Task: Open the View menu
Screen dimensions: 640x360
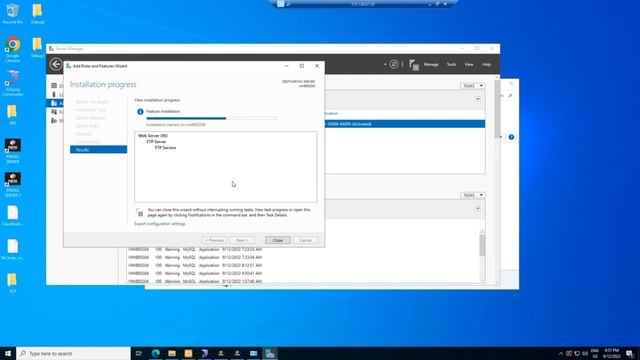Action: point(469,64)
